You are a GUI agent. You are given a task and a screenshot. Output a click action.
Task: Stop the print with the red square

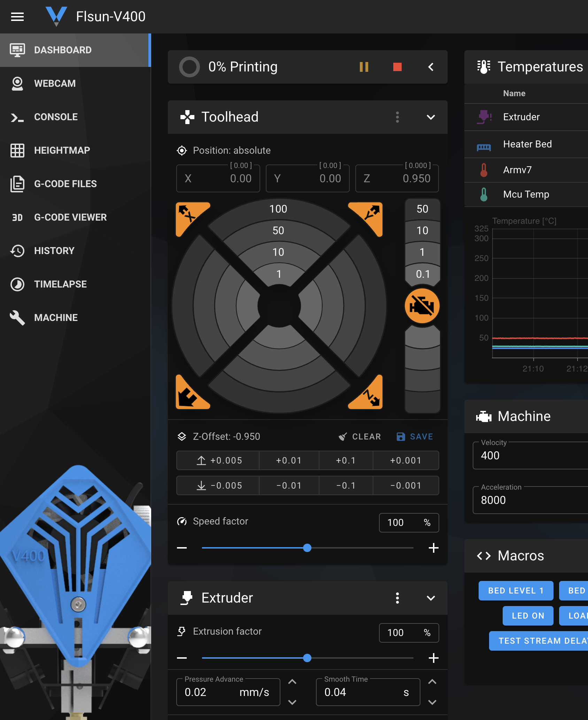pos(397,67)
